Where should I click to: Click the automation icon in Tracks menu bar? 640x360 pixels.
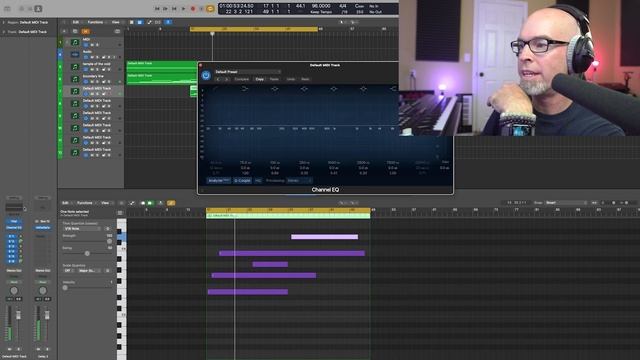(149, 22)
